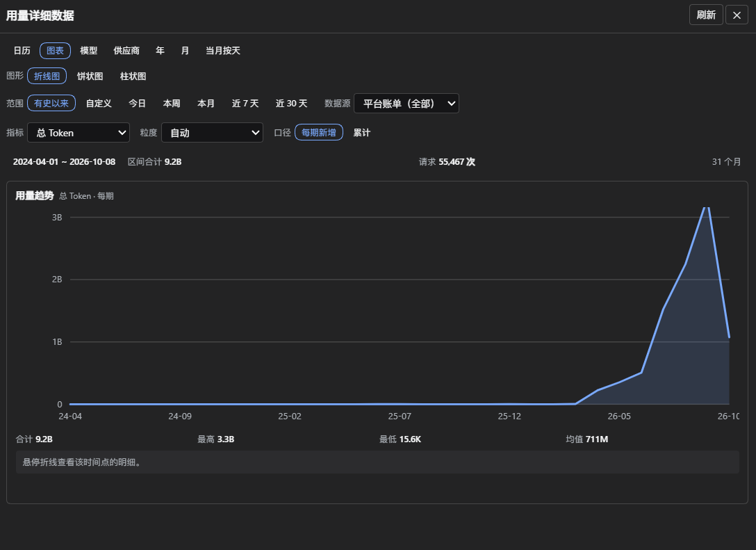
Task: Open the 粒度 自动 dropdown
Action: click(212, 133)
